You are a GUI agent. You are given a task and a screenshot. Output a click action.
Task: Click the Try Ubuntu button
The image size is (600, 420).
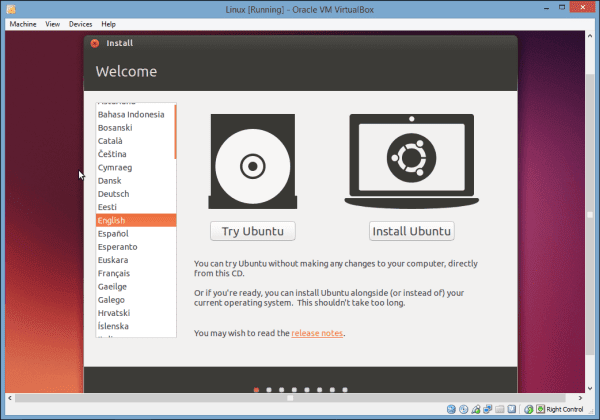tap(253, 231)
